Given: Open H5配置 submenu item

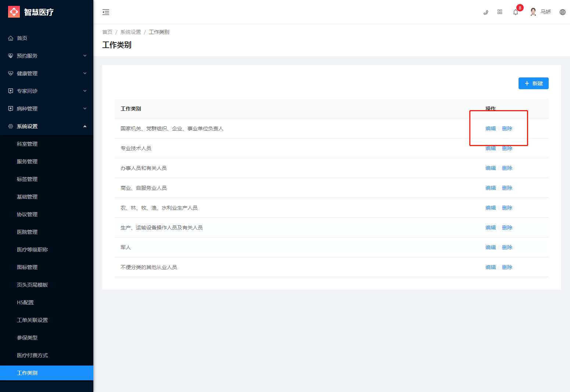Looking at the screenshot, I should click(x=47, y=302).
